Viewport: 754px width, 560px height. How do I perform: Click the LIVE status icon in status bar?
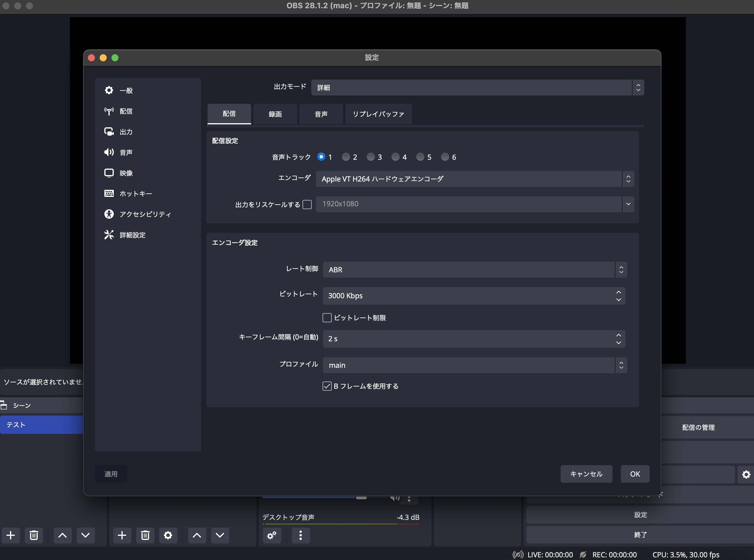518,555
